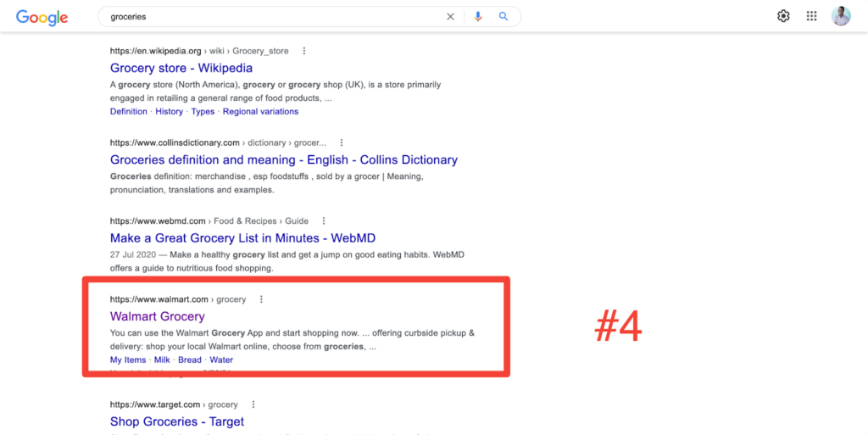The width and height of the screenshot is (868, 435).
Task: Open the Types sitelink under Wikipedia
Action: pyautogui.click(x=203, y=111)
